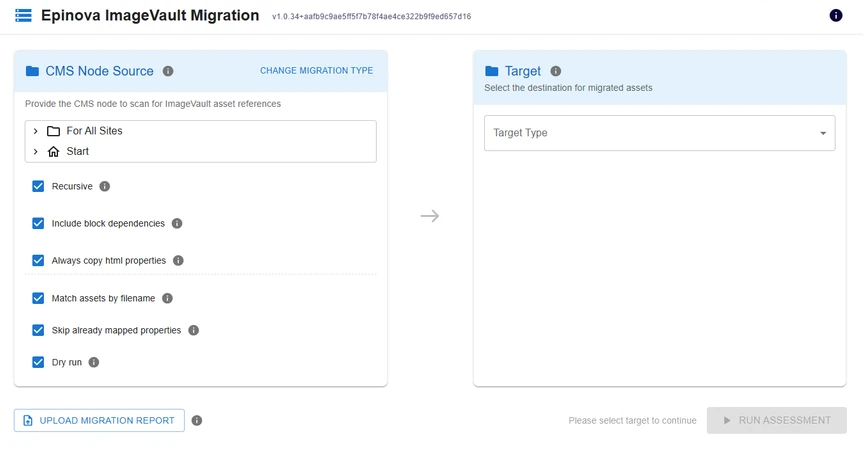Expand the For All Sites node
The height and width of the screenshot is (462, 864).
tap(35, 131)
